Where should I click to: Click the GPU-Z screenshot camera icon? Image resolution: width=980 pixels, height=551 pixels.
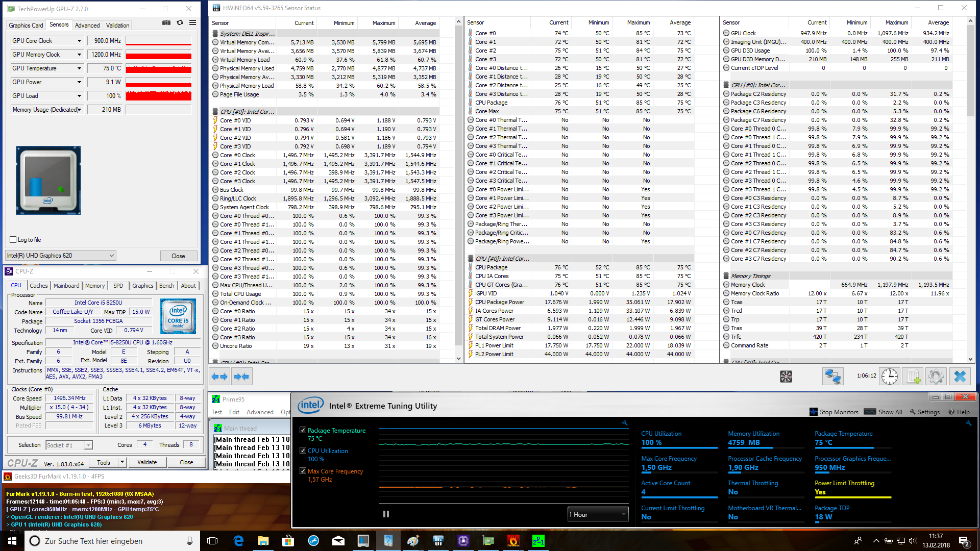(x=166, y=22)
